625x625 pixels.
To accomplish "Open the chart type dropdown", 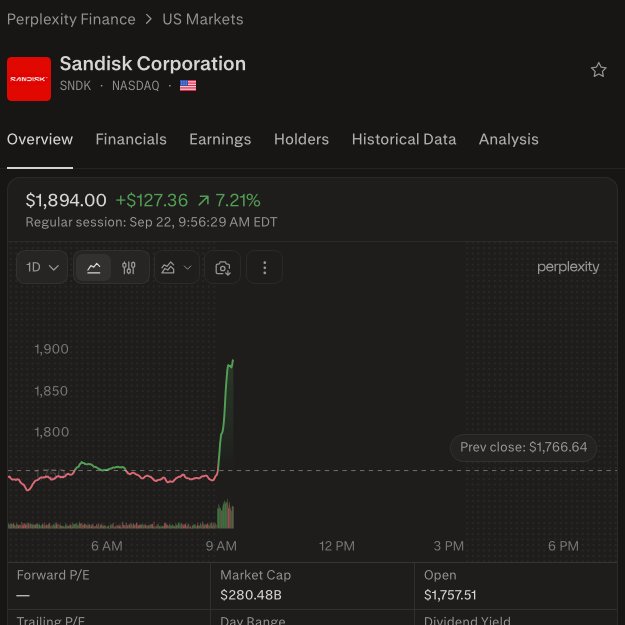I will point(176,267).
